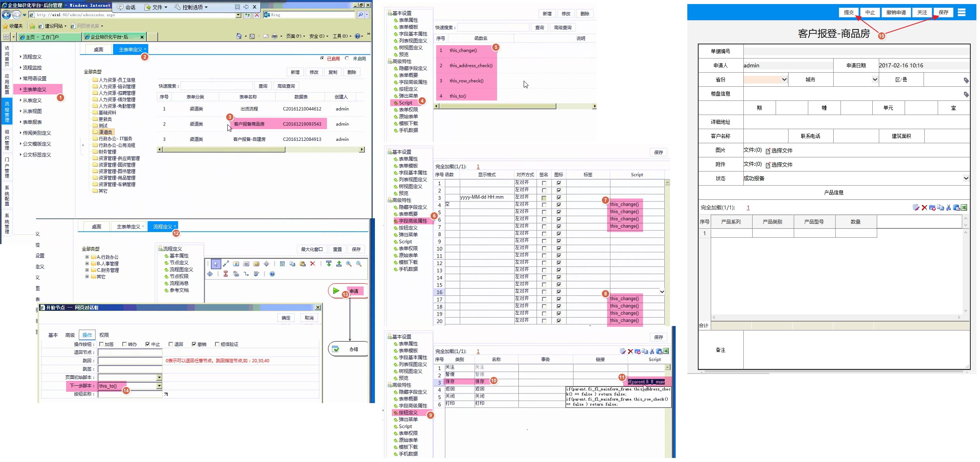Image resolution: width=980 pixels, height=462 pixels.
Task: Open the blue help icon in the flow toolbar
Action: pyautogui.click(x=272, y=274)
